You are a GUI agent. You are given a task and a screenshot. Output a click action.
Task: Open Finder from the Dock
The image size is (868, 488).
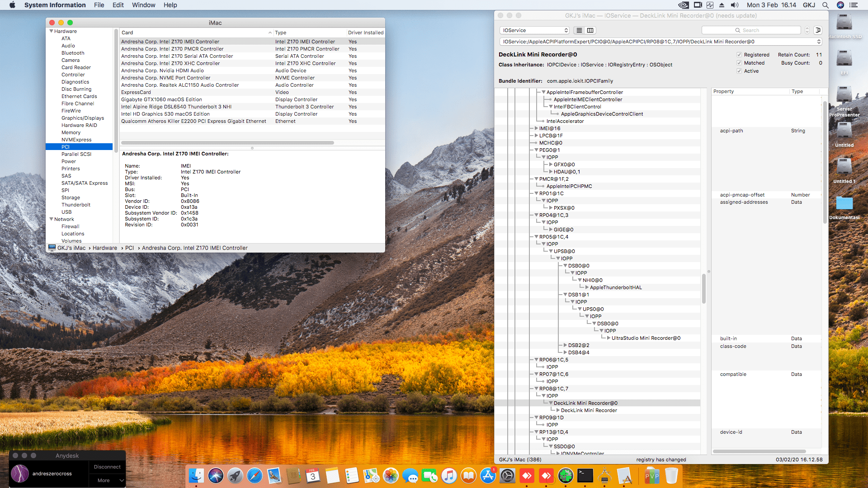point(196,476)
